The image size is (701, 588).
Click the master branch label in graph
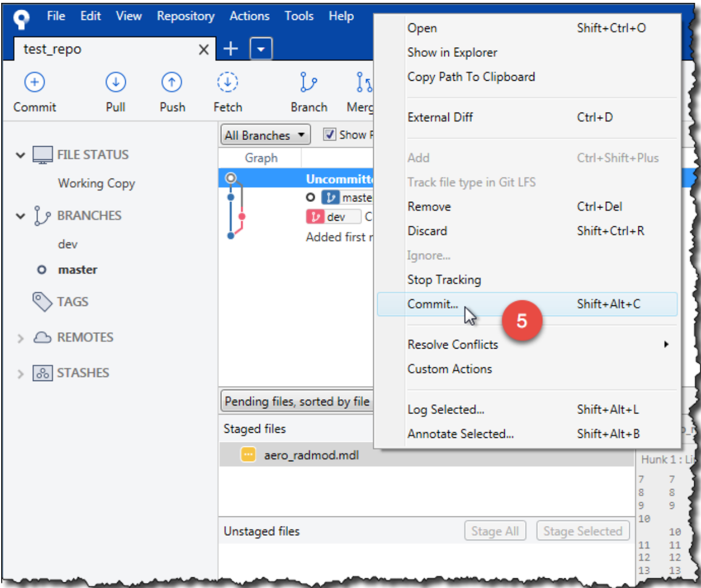(x=347, y=197)
